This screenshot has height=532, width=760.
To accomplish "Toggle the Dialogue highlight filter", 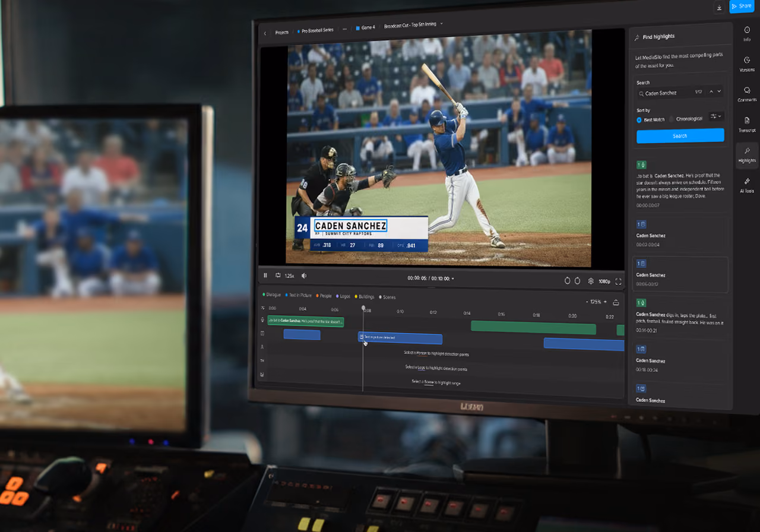I will (271, 294).
